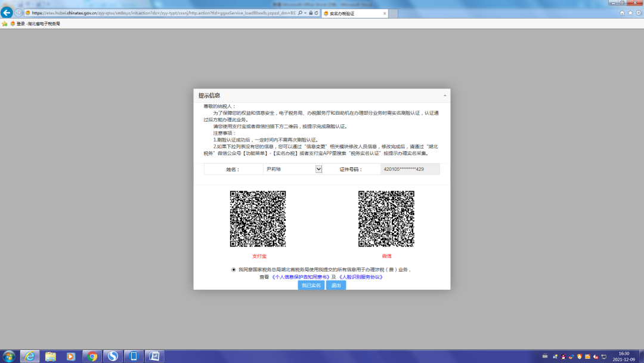This screenshot has width=644, height=363.
Task: Click into the URL address field
Action: 163,13
